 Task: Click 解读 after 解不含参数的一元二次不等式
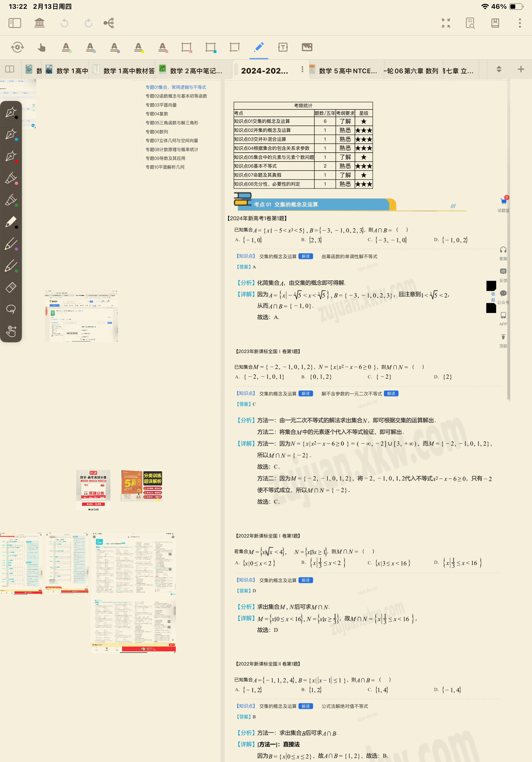click(x=391, y=393)
